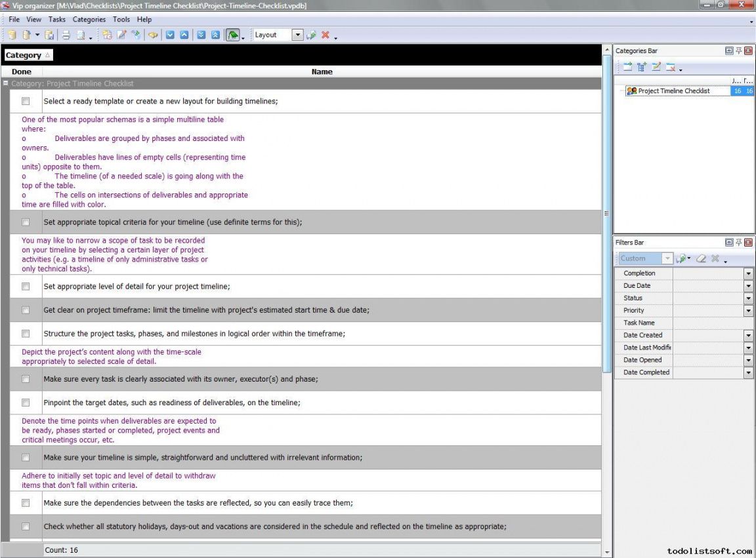Select Project Timeline Checklist in Categories Bar
The height and width of the screenshot is (558, 756).
pyautogui.click(x=673, y=91)
